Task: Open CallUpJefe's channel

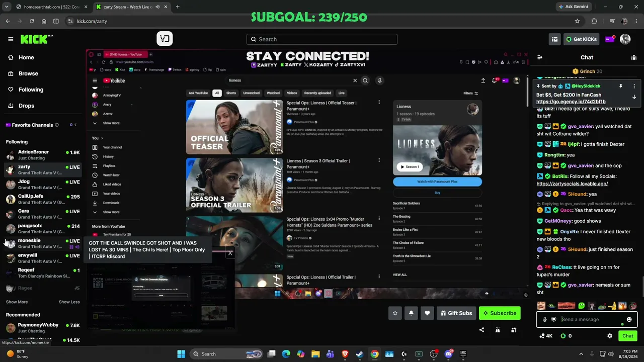Action: coord(43,199)
